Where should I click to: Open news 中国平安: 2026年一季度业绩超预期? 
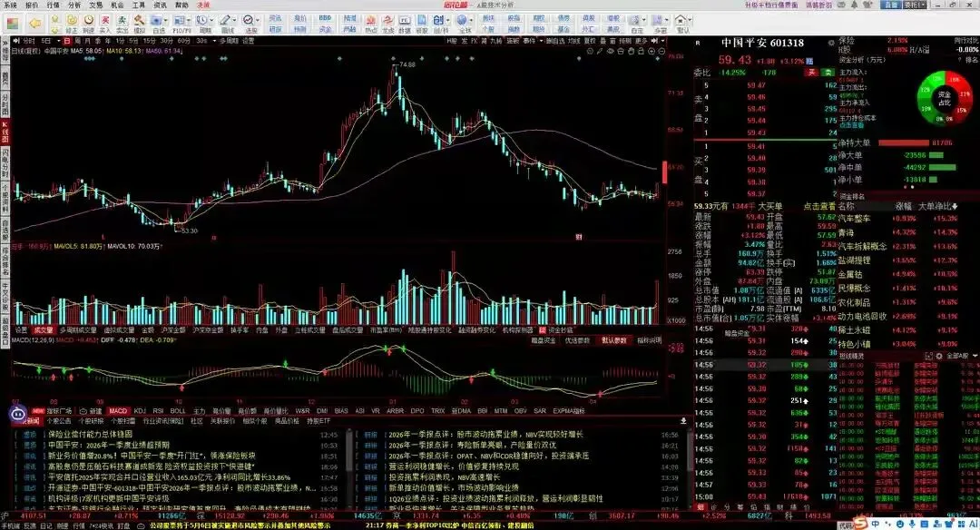click(109, 445)
